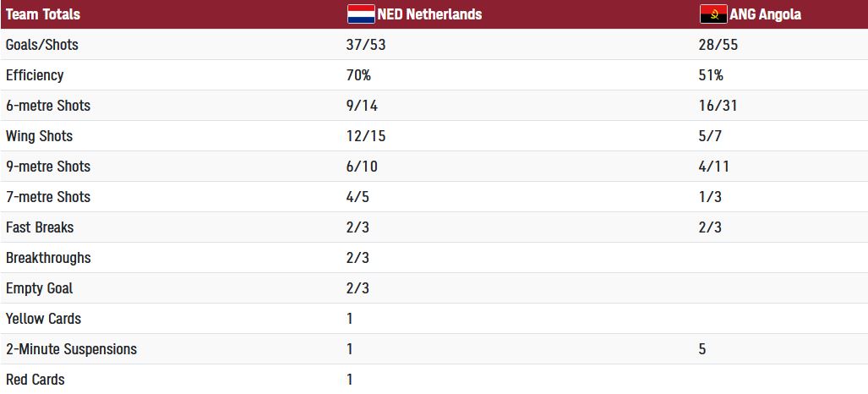
Task: Click Netherlands efficiency value 70%
Action: (x=358, y=75)
